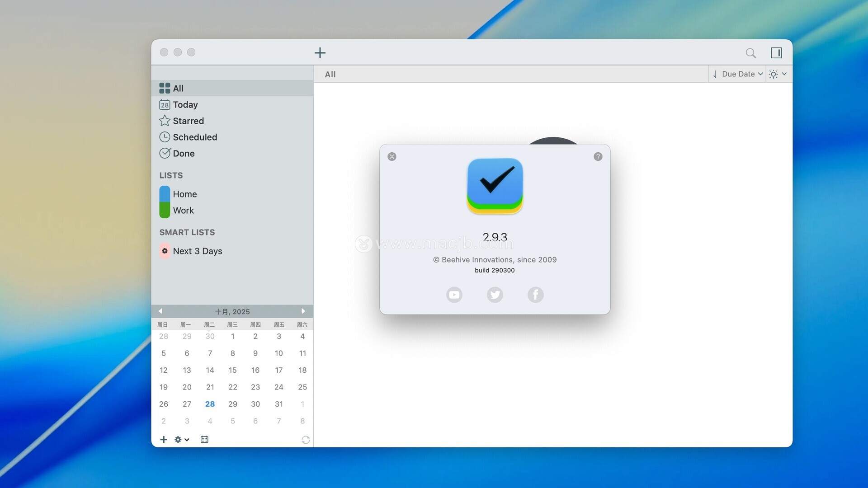Open the gear settings dropdown in the sidebar
Screen dimensions: 868x488
(181, 439)
